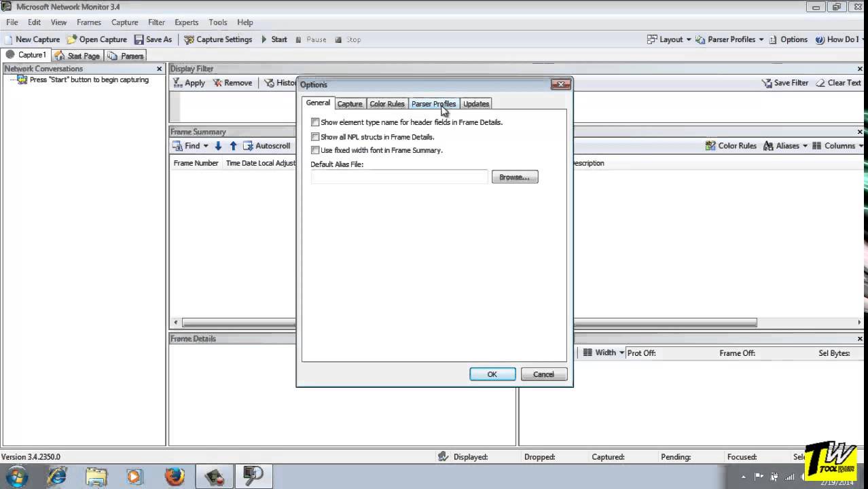This screenshot has height=489, width=868.
Task: Click the New Capture toolbar icon
Action: pyautogui.click(x=33, y=39)
